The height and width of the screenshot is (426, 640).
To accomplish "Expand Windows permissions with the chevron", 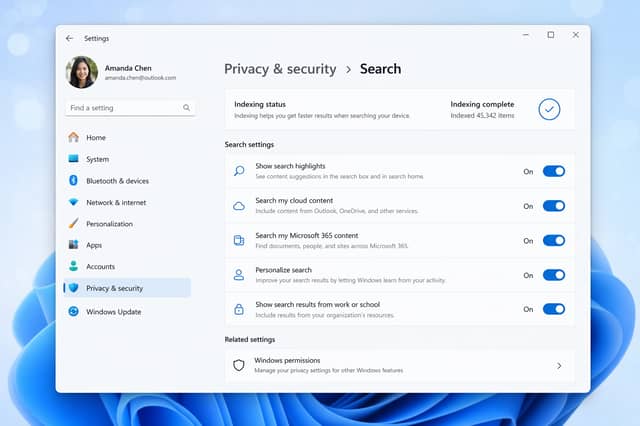I will pos(559,366).
